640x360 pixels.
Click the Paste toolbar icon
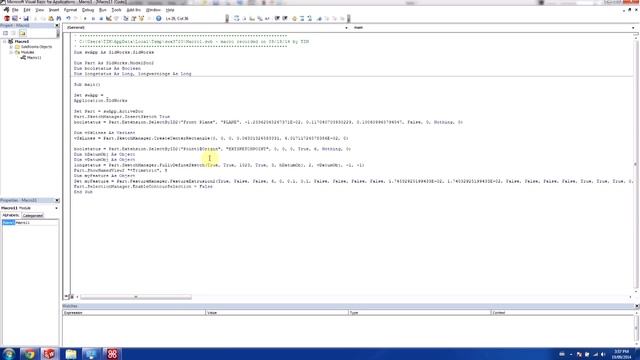click(51, 18)
